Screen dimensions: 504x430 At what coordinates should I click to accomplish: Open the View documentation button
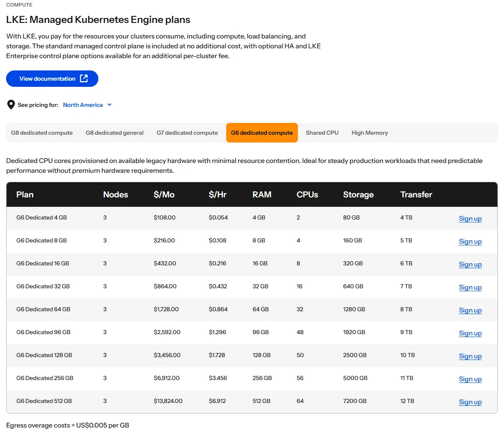tap(52, 79)
